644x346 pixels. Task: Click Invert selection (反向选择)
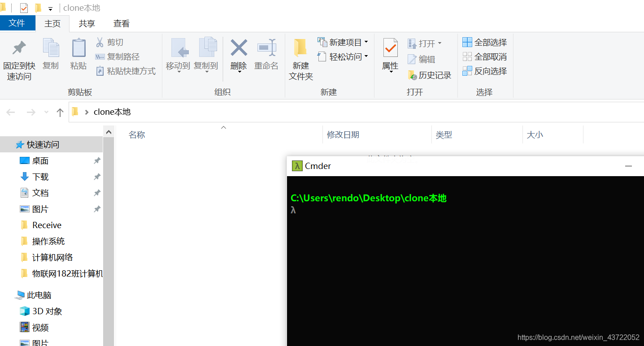[x=484, y=71]
